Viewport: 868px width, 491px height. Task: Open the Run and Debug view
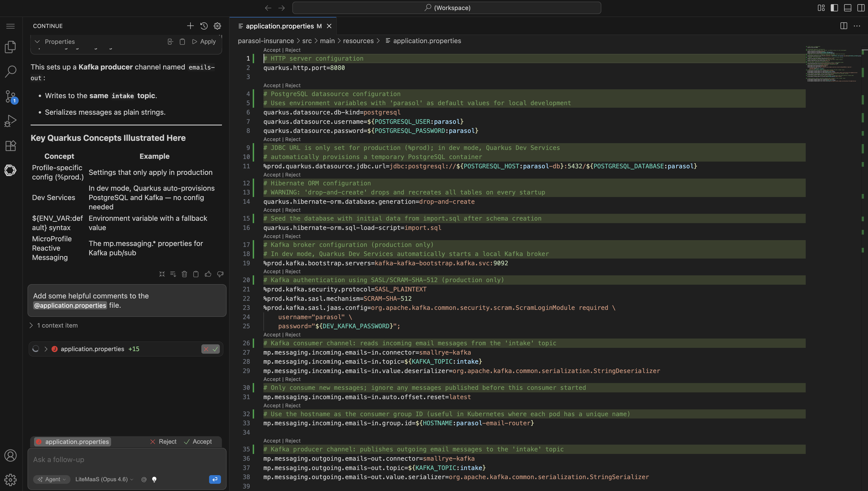point(10,121)
